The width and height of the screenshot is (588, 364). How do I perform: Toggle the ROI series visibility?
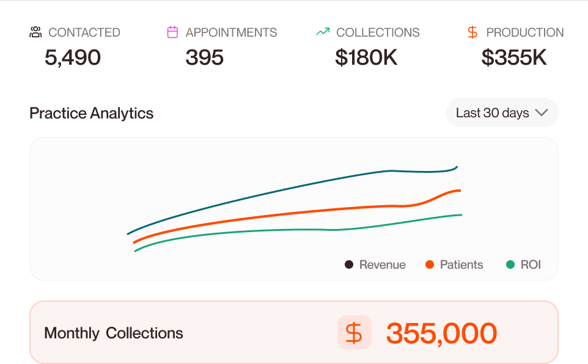[x=523, y=264]
